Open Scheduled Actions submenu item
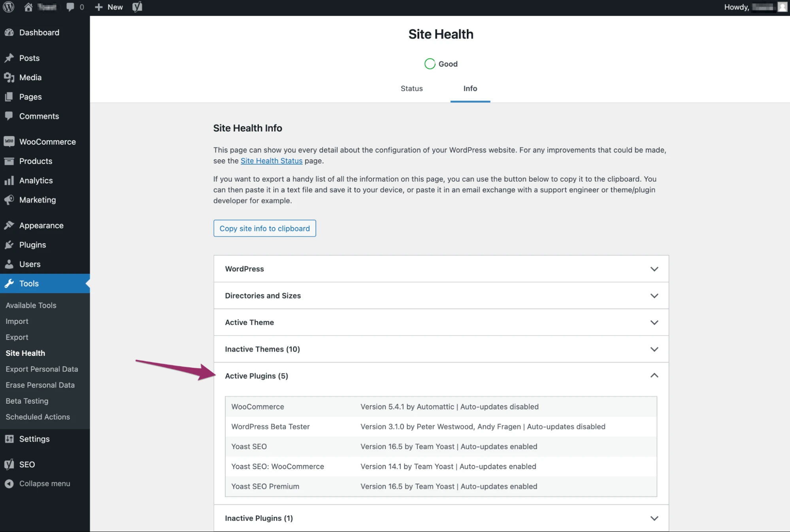Image resolution: width=790 pixels, height=532 pixels. [38, 417]
